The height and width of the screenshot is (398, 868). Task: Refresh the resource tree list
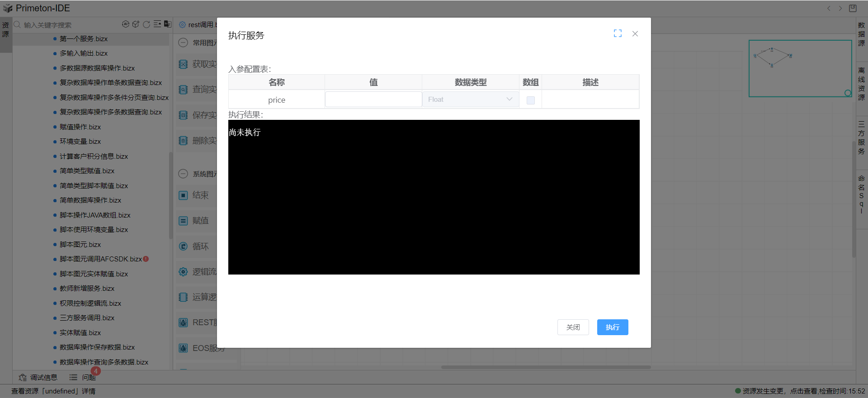pyautogui.click(x=146, y=24)
